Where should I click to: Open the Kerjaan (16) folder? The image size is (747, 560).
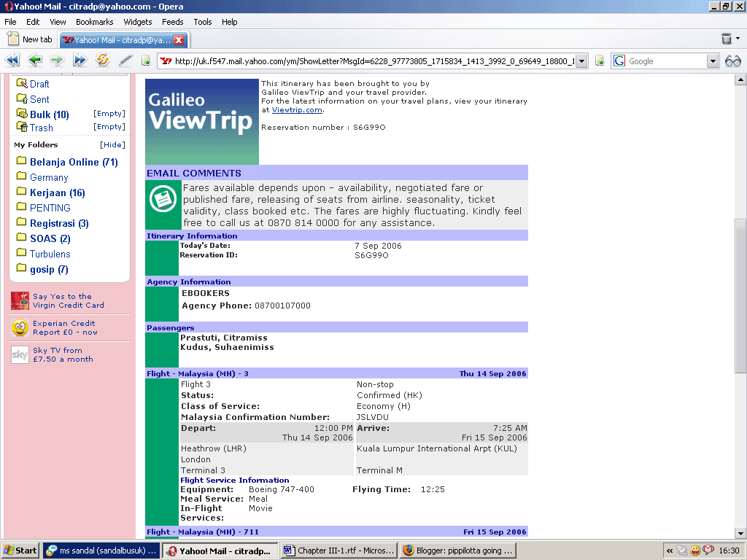[58, 192]
